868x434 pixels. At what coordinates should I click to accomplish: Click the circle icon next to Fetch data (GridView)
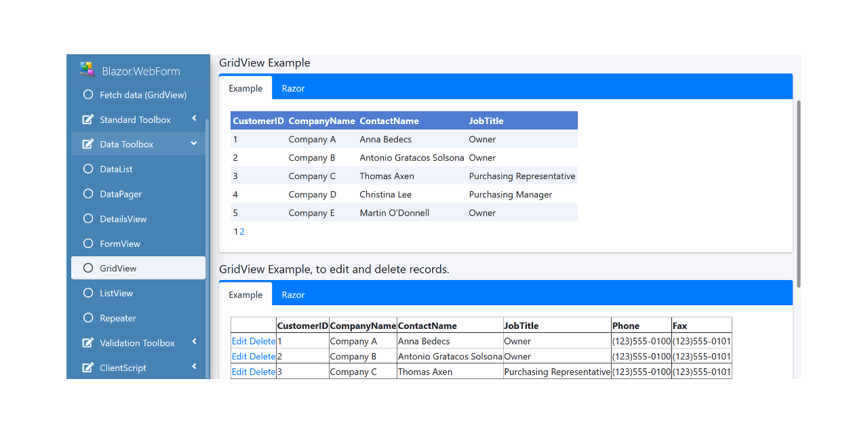coord(88,95)
